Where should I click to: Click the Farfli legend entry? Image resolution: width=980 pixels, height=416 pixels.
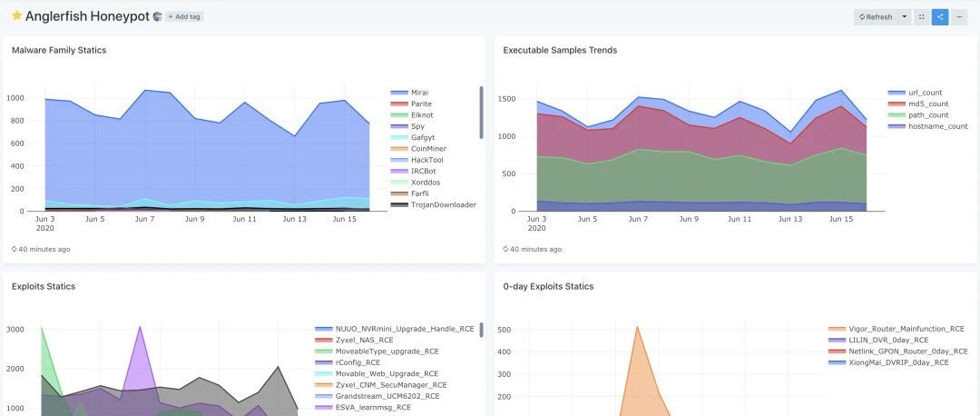point(410,194)
